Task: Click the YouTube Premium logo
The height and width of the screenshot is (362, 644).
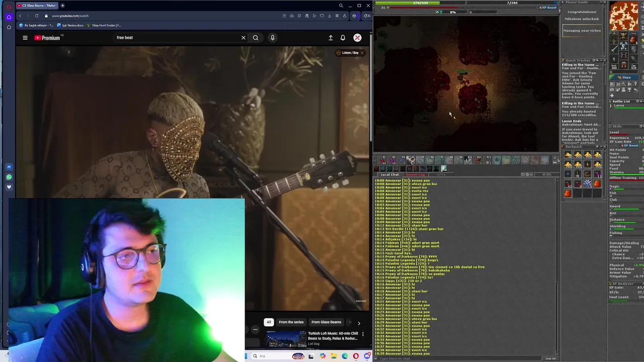Action: coord(48,38)
